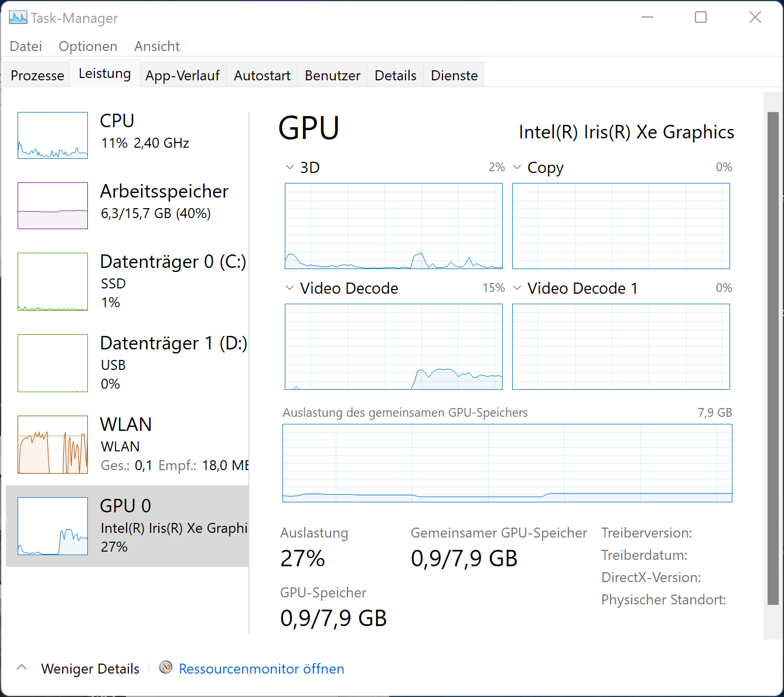Open the Video Decode engine dropdown
This screenshot has height=697, width=784.
[289, 288]
